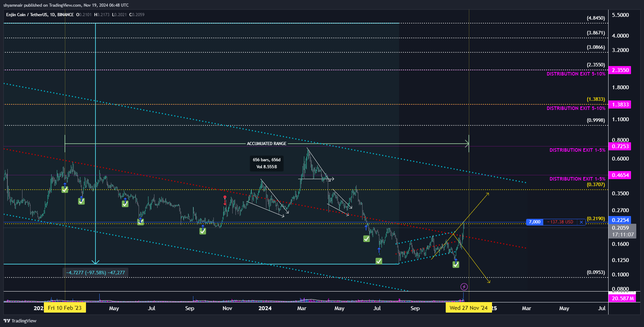Click the 0.1600 price axis value
Image resolution: width=644 pixels, height=327 pixels.
(620, 244)
